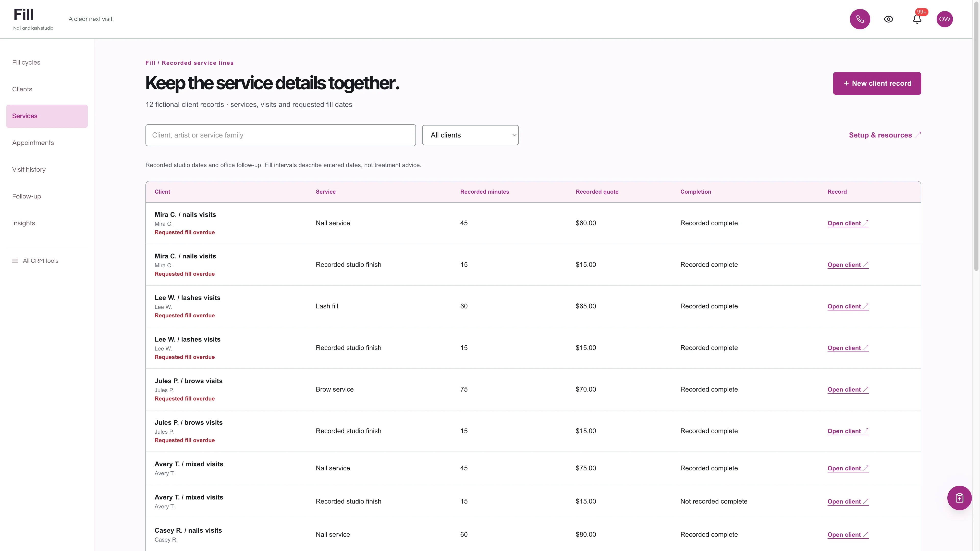The width and height of the screenshot is (980, 551).
Task: Click the floating clipboard button
Action: 959,498
